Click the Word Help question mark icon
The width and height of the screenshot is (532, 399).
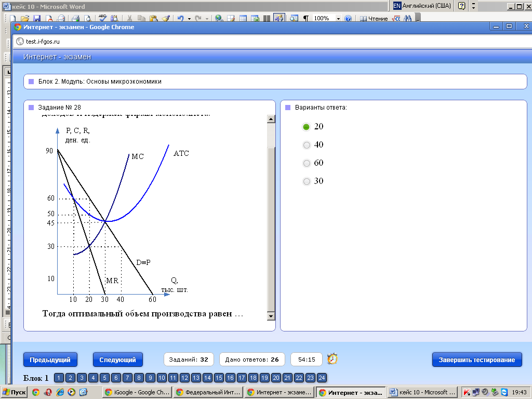coord(348,18)
